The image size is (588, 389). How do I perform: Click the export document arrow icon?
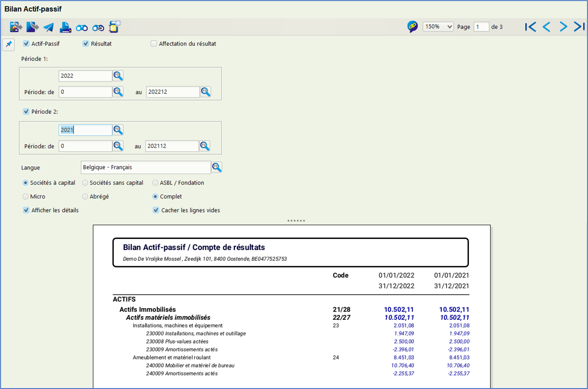pos(32,27)
